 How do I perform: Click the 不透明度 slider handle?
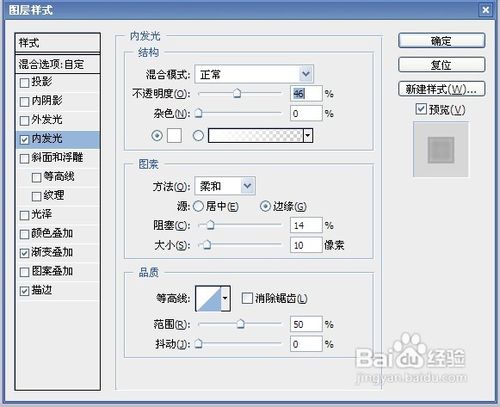tap(237, 93)
